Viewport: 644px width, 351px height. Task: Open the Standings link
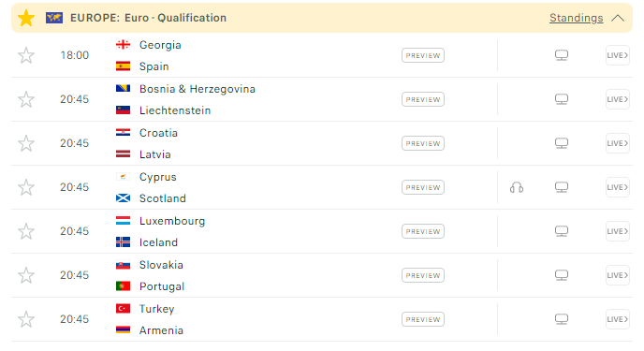pos(577,18)
